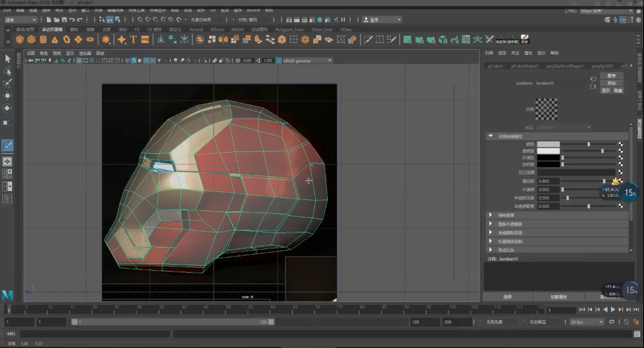Open the UV menu in menu bar
Viewport: 644px width, 348px height.
213,10
